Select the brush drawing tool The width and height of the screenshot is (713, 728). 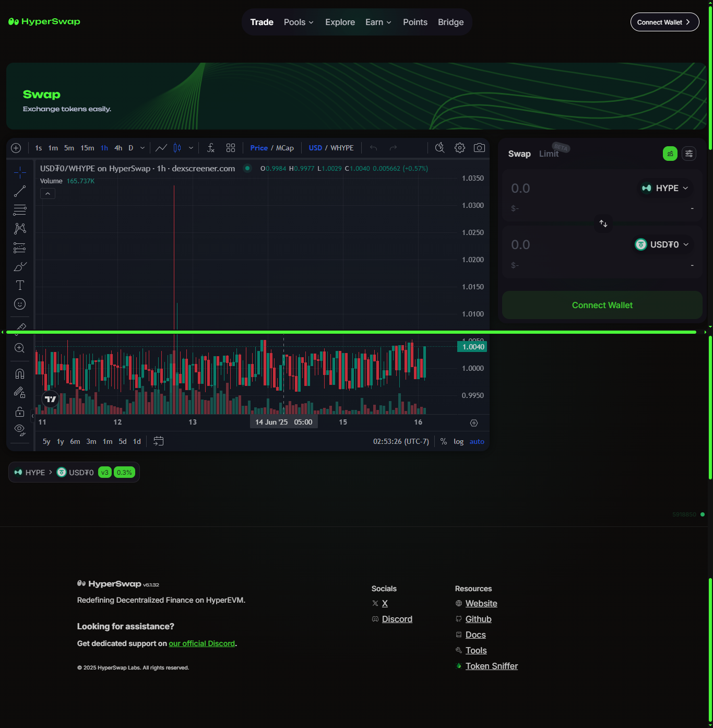20,266
